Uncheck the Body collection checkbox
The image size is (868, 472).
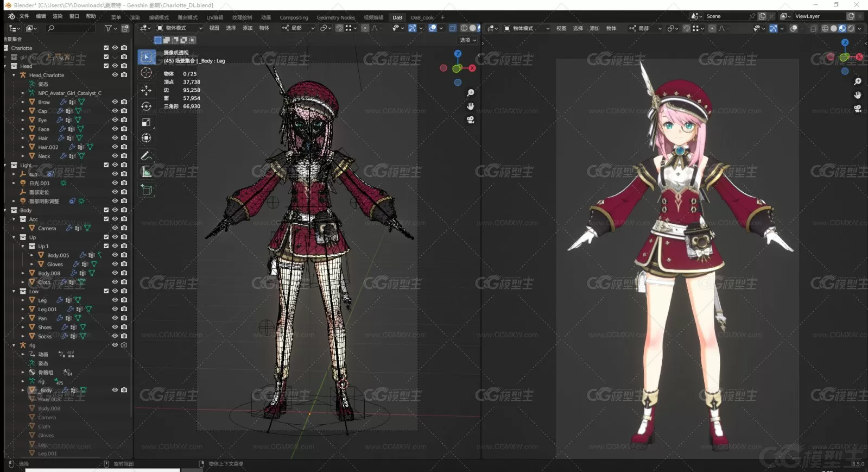[x=106, y=210]
